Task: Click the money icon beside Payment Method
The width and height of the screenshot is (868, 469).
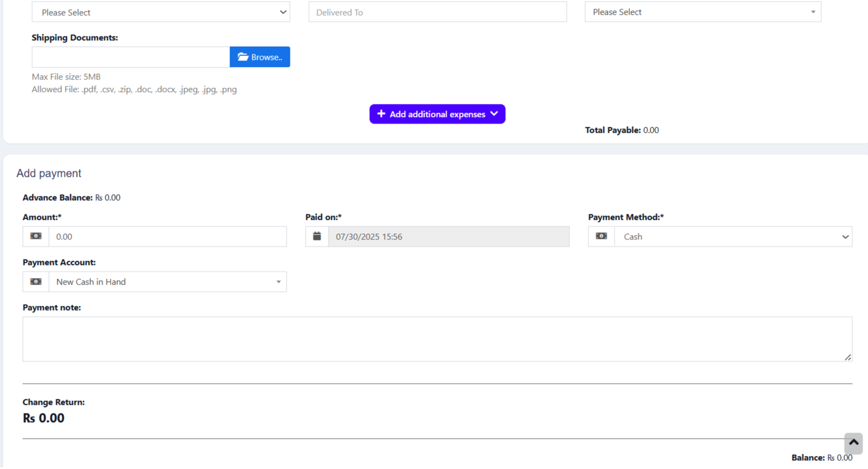Action: coord(602,236)
